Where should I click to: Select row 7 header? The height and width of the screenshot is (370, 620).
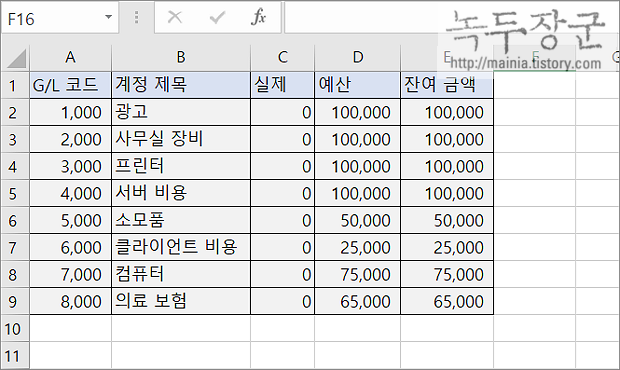coord(15,247)
